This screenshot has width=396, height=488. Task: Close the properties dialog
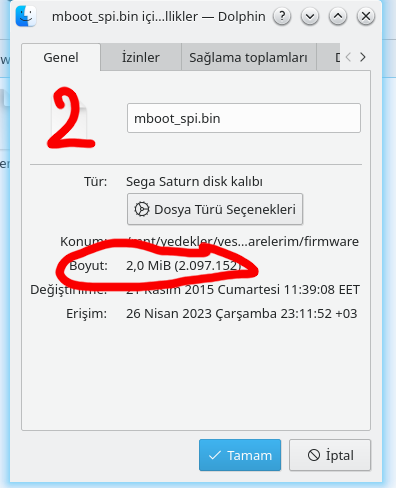point(366,16)
